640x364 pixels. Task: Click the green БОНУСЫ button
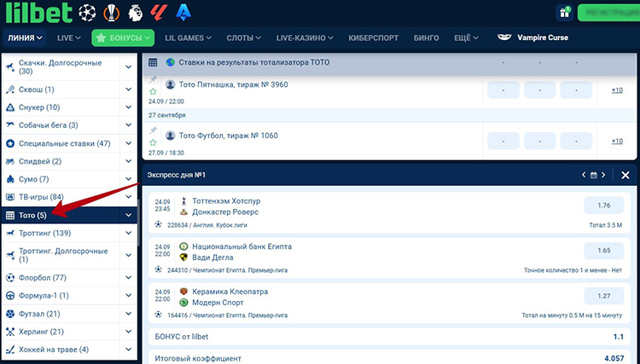[123, 38]
